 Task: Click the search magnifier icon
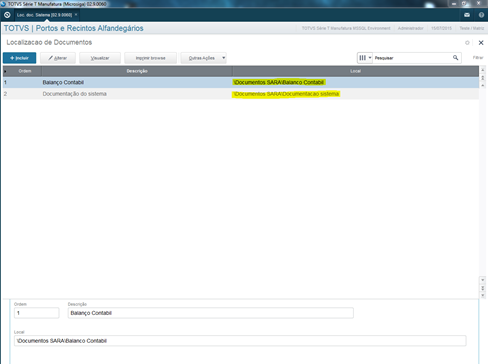pyautogui.click(x=455, y=58)
